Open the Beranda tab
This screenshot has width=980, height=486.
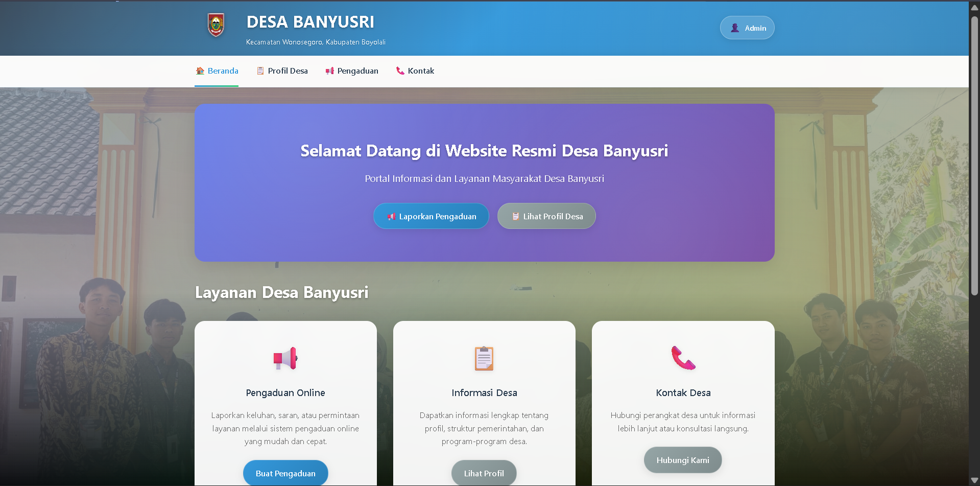tap(217, 71)
